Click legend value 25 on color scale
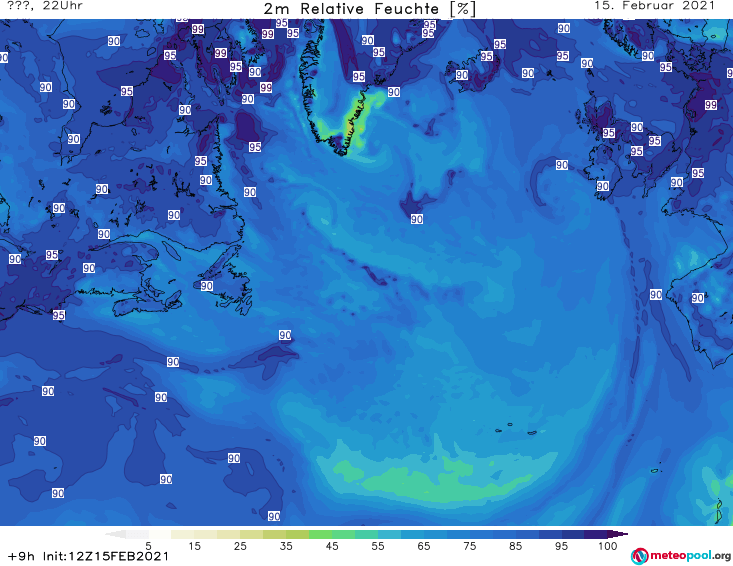The image size is (733, 566). [x=240, y=546]
